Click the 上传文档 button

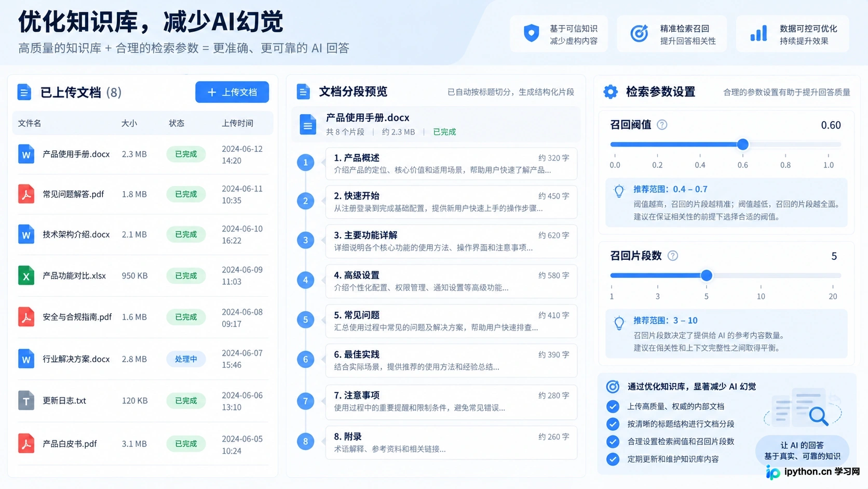click(232, 92)
